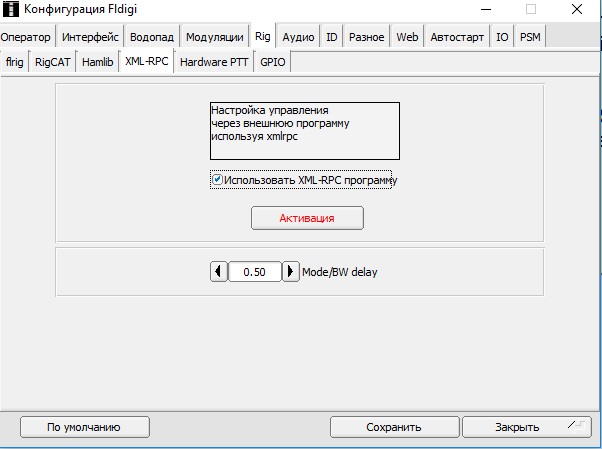
Task: Switch to the Оператор tab
Action: 27,37
